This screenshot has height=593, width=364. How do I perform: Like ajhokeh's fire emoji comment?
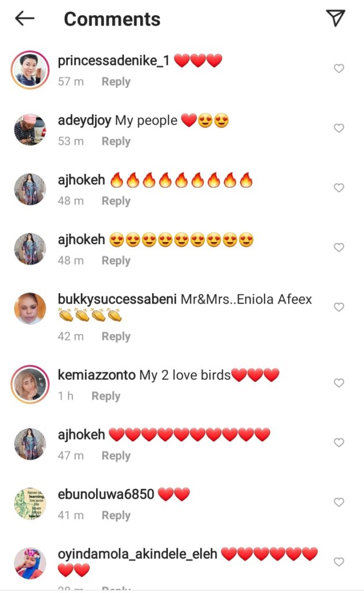pyautogui.click(x=339, y=188)
